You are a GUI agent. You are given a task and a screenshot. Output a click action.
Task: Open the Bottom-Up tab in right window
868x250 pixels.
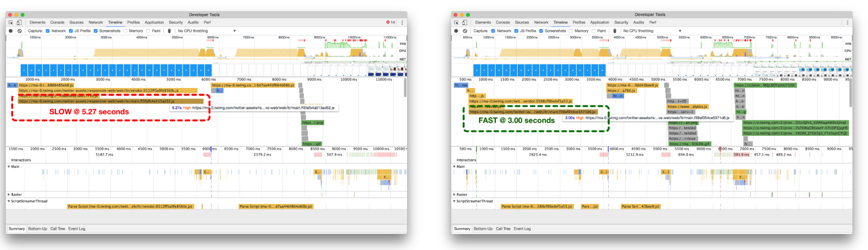483,229
